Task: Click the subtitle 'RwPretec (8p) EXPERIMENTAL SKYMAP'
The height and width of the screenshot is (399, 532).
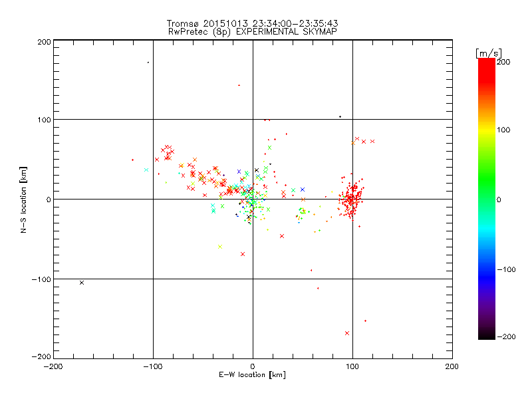Action: 253,31
